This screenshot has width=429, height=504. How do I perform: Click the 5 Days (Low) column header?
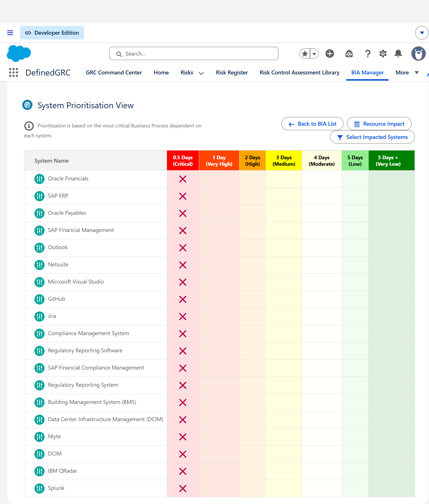(x=355, y=161)
